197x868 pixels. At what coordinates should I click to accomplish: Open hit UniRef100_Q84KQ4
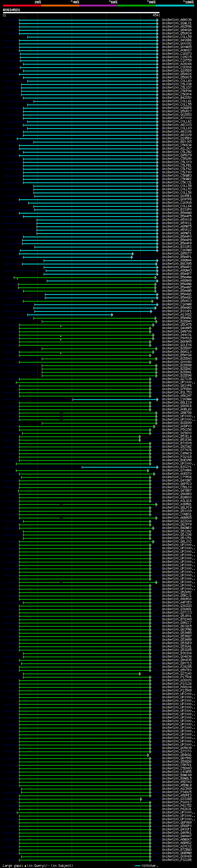point(176,30)
